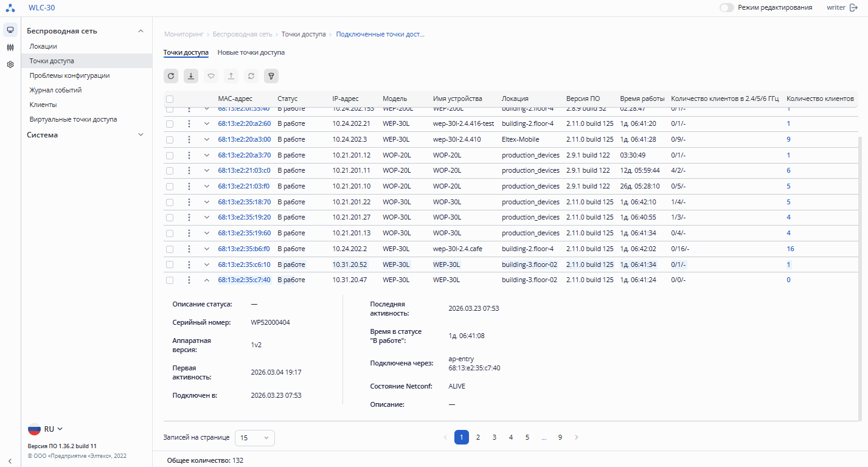Go to page 3 in pagination

tap(495, 437)
